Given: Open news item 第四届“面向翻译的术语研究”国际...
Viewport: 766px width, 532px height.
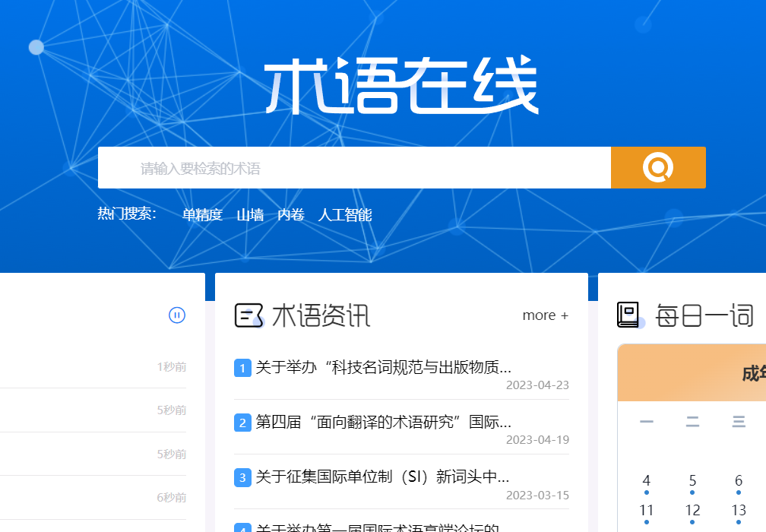Looking at the screenshot, I should click(x=384, y=422).
